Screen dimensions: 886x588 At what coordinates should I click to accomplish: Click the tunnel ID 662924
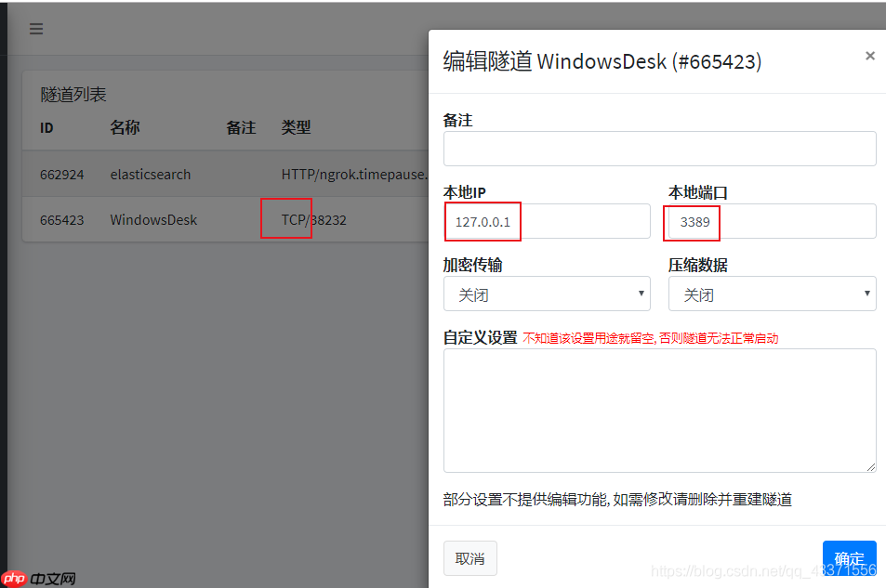click(x=61, y=174)
